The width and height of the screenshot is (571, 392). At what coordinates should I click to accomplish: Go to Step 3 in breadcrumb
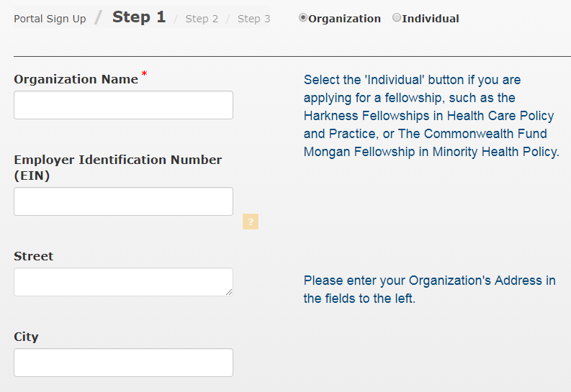254,19
